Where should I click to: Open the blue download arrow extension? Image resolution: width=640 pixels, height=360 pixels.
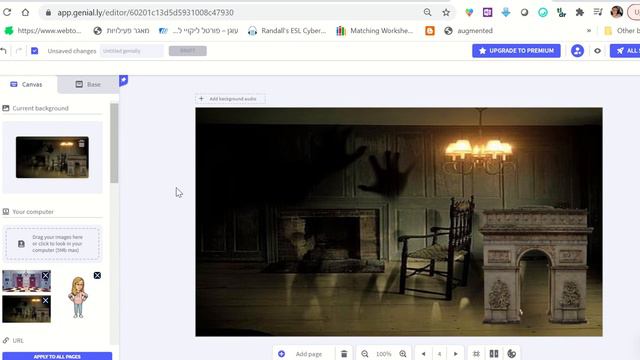coord(506,12)
